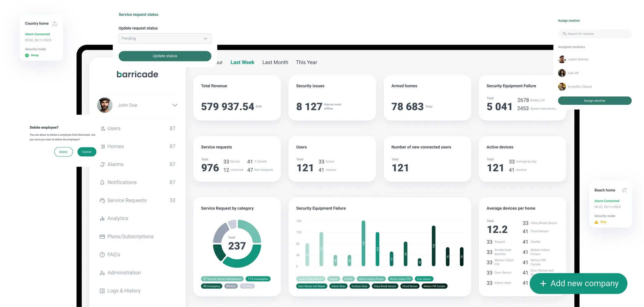644x307 pixels.
Task: Select the Service Requests headset icon
Action: (x=102, y=201)
